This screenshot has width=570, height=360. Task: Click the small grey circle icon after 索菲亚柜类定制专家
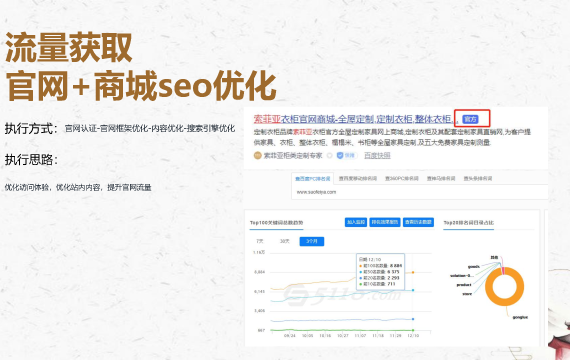coord(329,156)
